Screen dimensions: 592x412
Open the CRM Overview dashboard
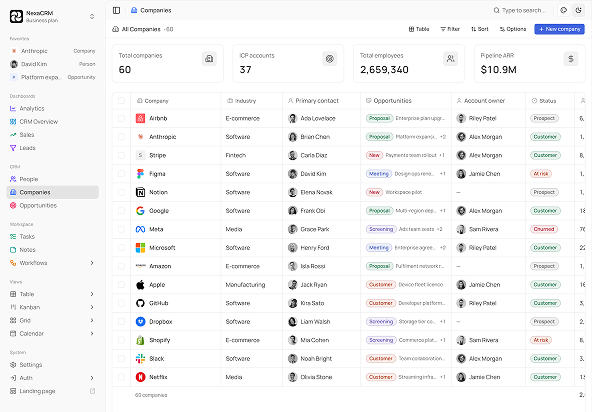(52, 122)
